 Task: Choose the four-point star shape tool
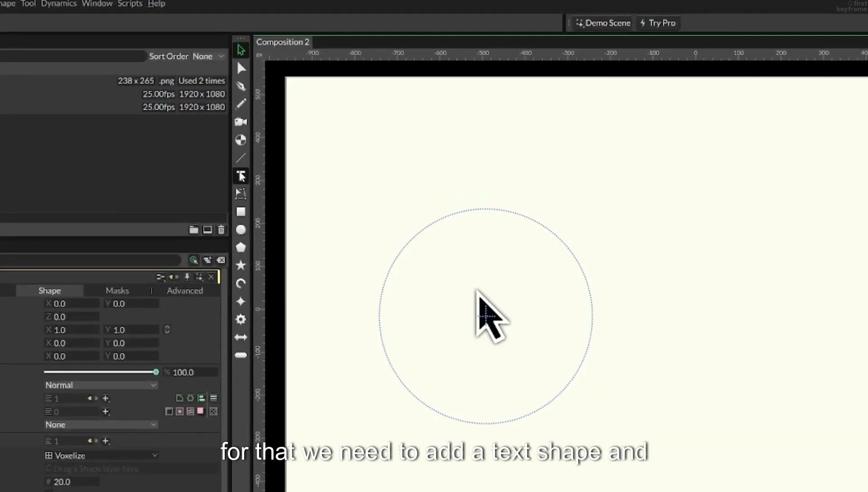tap(241, 301)
